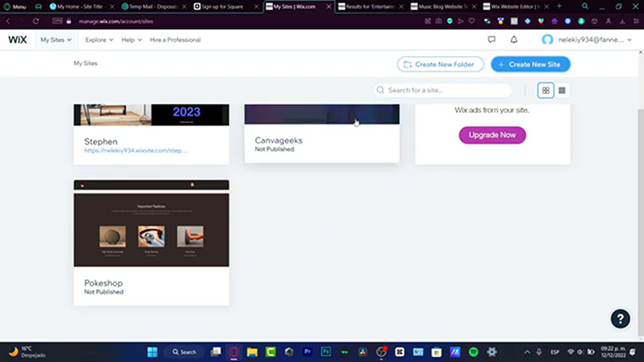Expand the Help menu
Image resolution: width=644 pixels, height=362 pixels.
tap(131, 40)
